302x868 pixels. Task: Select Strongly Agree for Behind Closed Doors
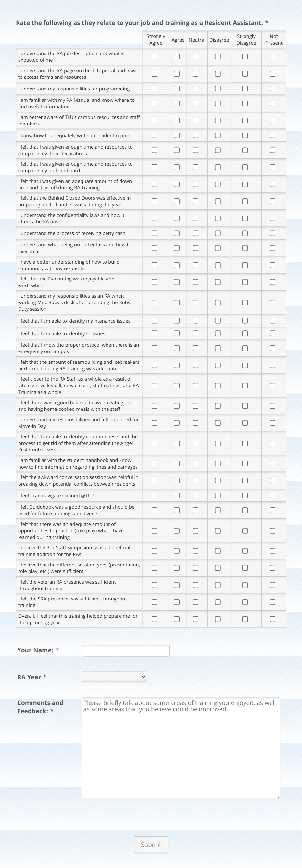pyautogui.click(x=154, y=201)
